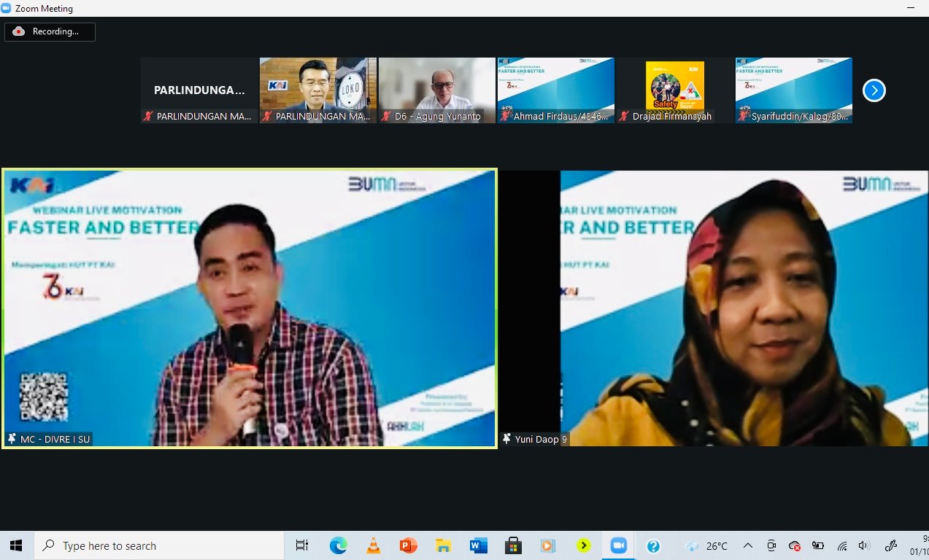929x560 pixels.
Task: Open the blue help question mark icon
Action: [x=653, y=545]
